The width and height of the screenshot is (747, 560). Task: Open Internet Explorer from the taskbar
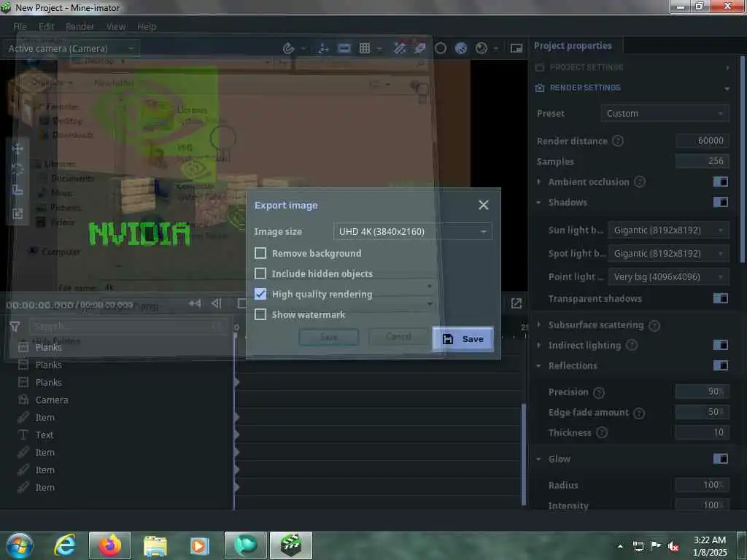click(x=65, y=545)
